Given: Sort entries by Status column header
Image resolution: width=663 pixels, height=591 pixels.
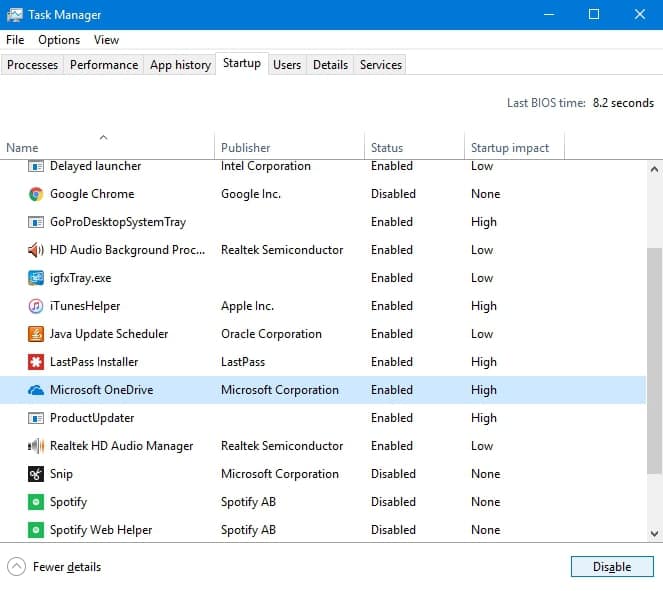Looking at the screenshot, I should tap(387, 148).
